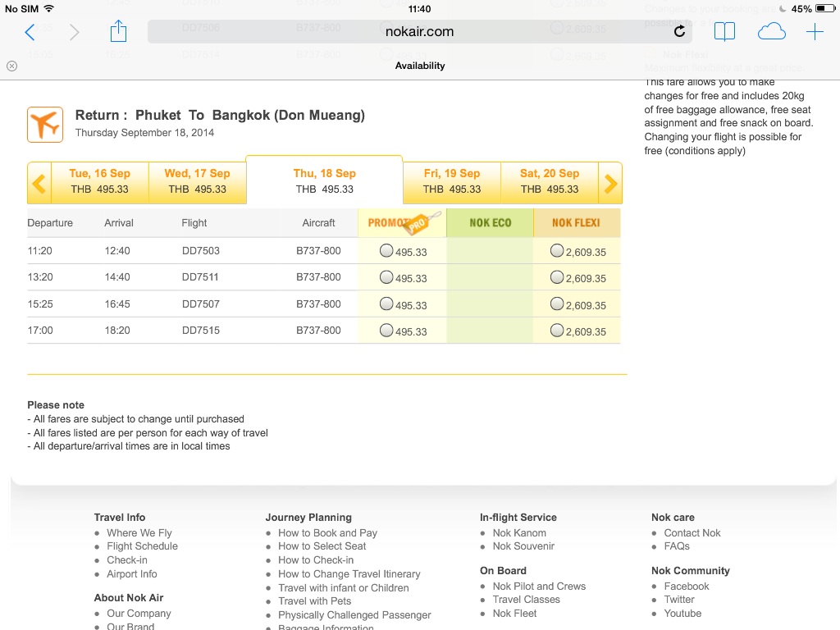
Task: Select Nok Flexi fare for DD7507
Action: 557,304
